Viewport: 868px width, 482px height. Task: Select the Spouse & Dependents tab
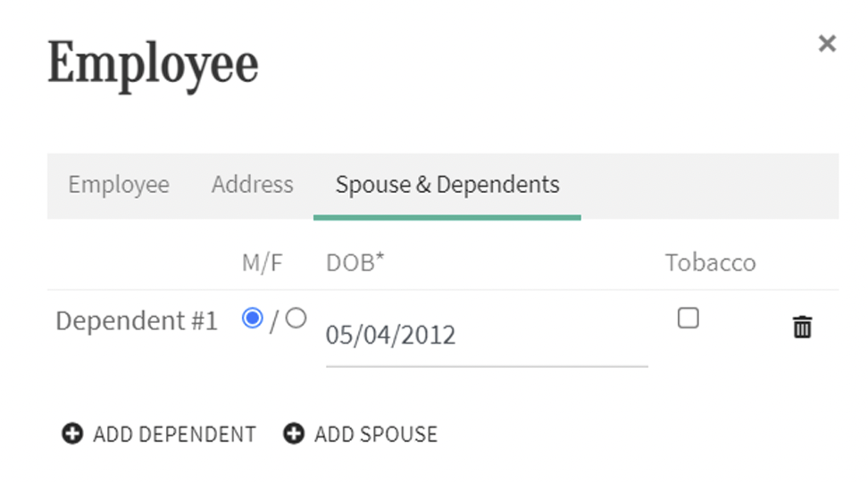pyautogui.click(x=447, y=185)
